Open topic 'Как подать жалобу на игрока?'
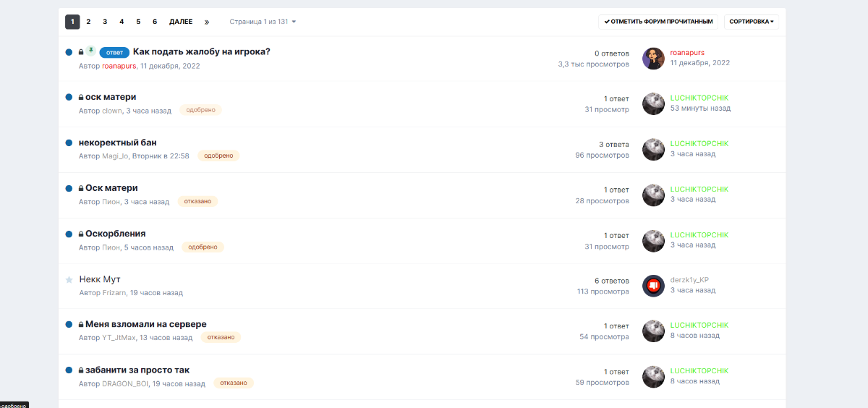 [201, 51]
